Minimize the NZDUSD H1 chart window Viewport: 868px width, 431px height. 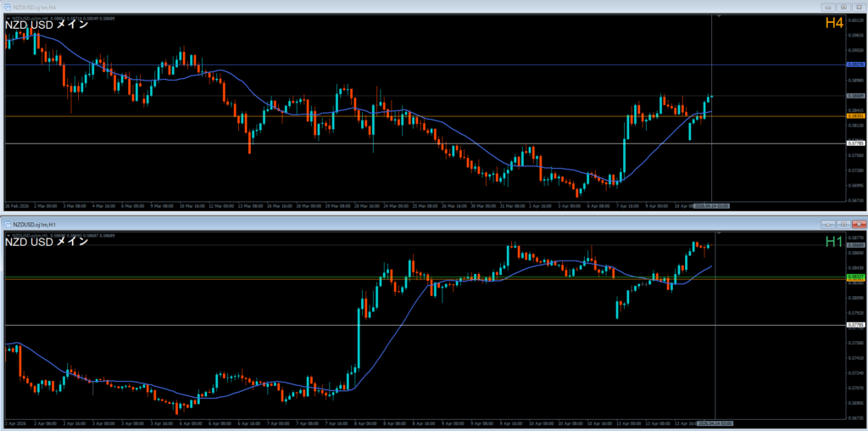[829, 224]
